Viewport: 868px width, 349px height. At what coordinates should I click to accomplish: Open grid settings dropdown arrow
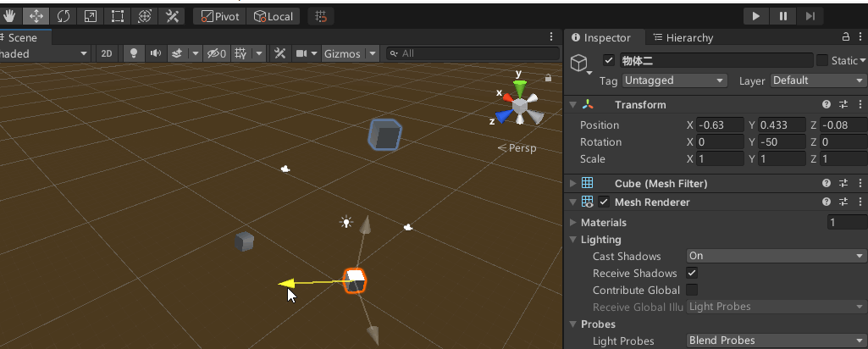(259, 53)
